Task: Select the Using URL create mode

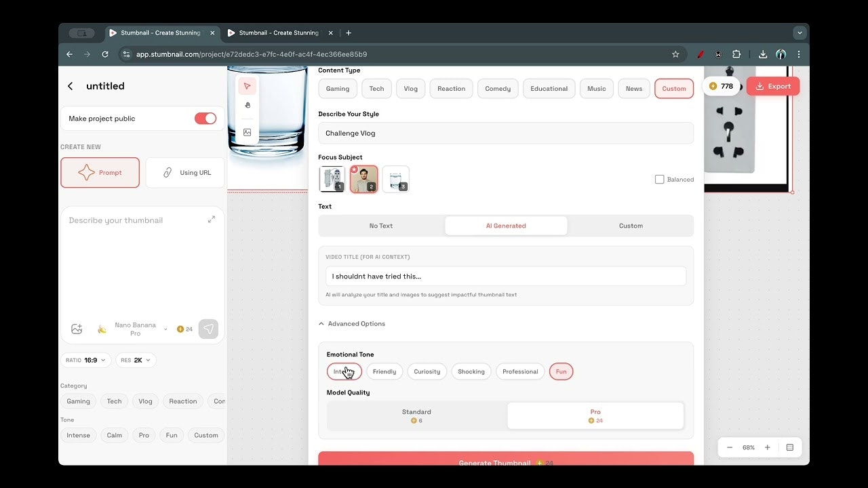Action: (185, 173)
